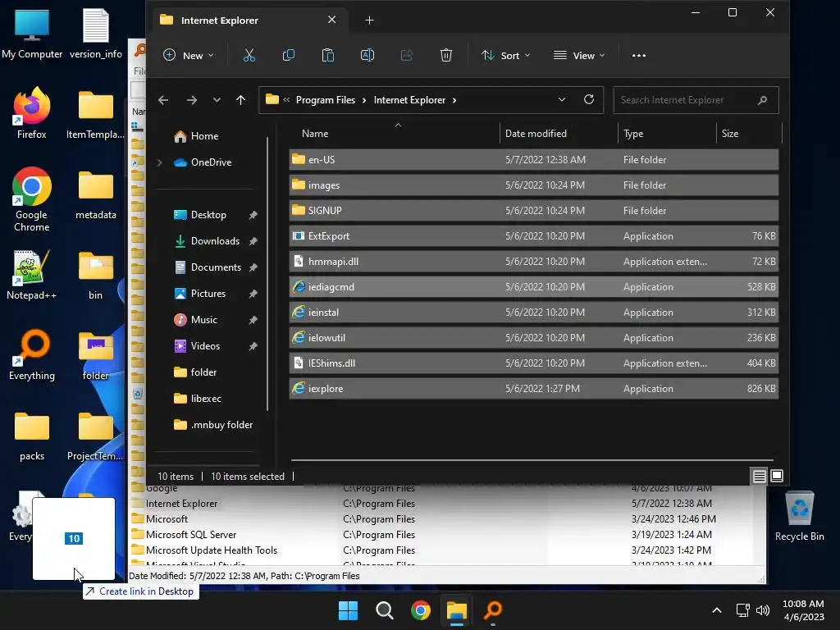Click the Delete trash icon

click(446, 55)
